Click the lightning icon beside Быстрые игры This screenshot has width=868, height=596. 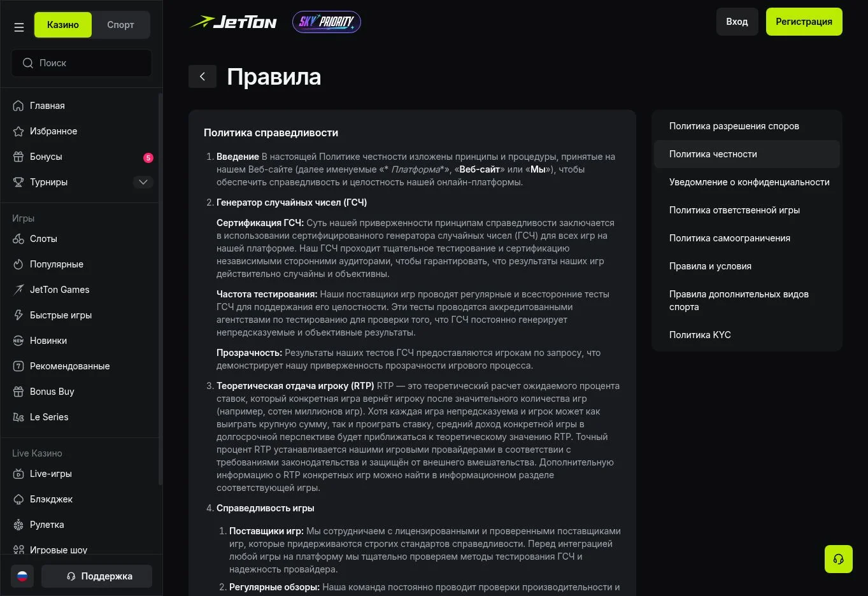click(x=18, y=315)
